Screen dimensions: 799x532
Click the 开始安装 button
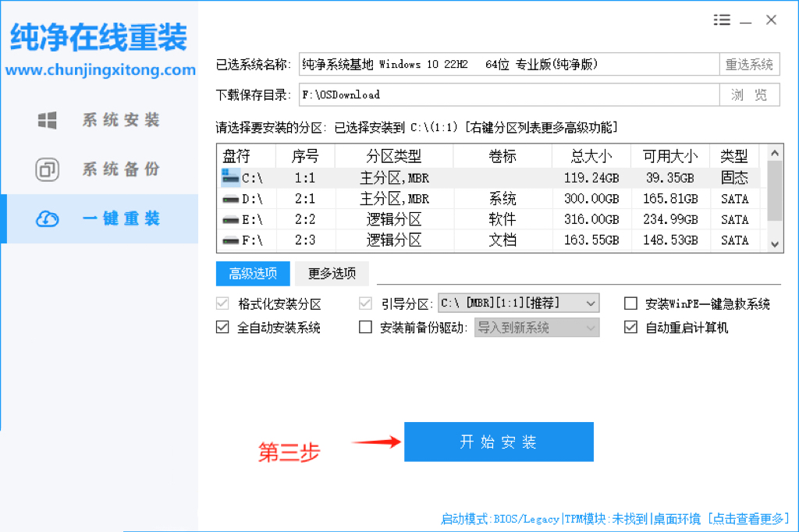[x=499, y=442]
